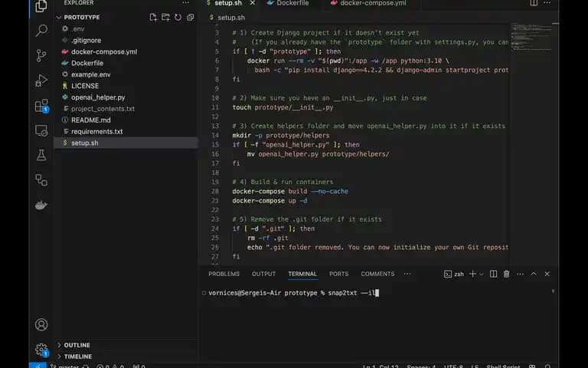Viewport: 588px width, 368px height.
Task: Refresh the Explorer file list
Action: click(x=178, y=18)
